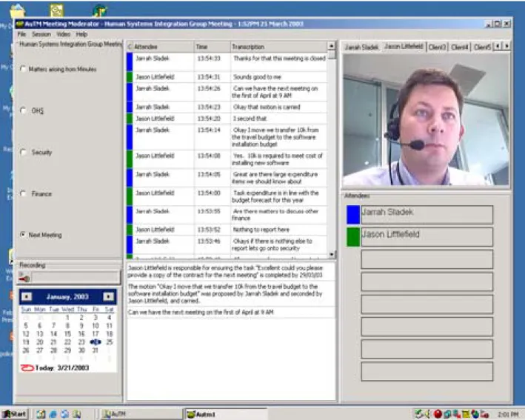Screen dimensions: 525x420
Task: Select transcript row 'Okay that motion is carried'
Action: pyautogui.click(x=227, y=107)
